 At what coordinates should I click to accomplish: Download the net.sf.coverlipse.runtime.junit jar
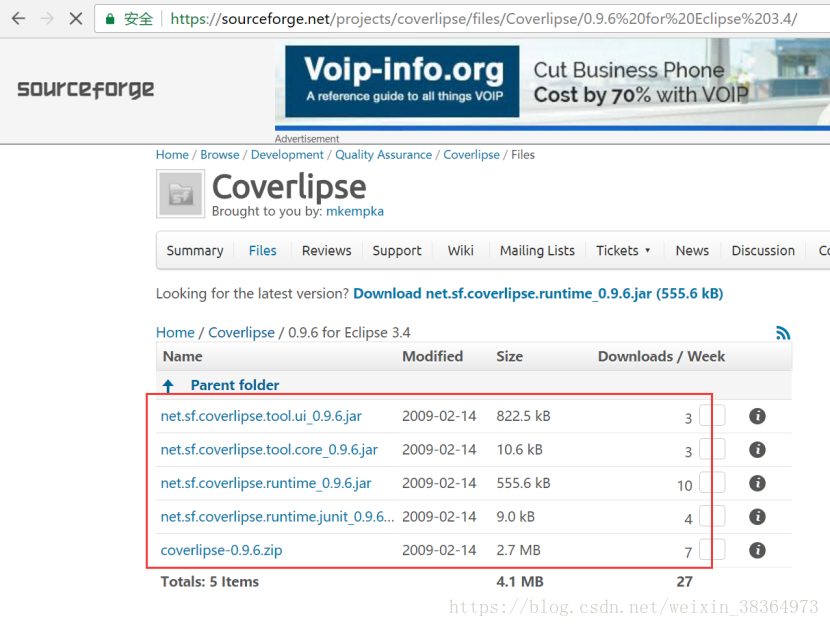pos(277,516)
